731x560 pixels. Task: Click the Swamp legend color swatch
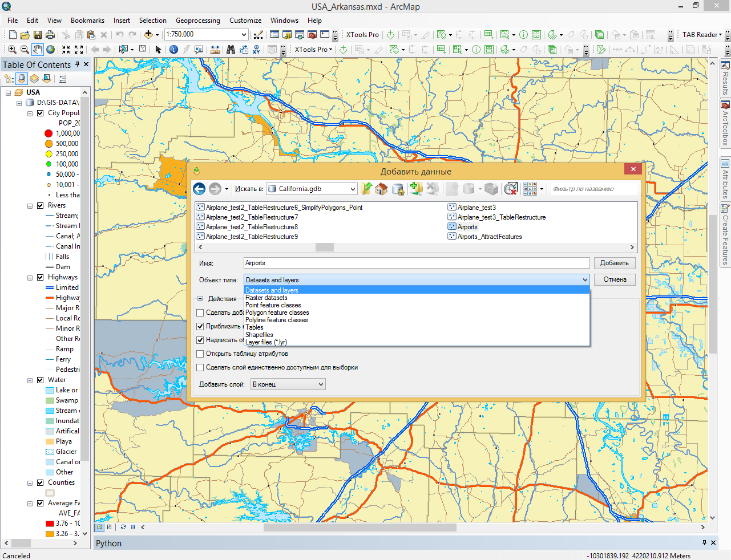(x=50, y=400)
